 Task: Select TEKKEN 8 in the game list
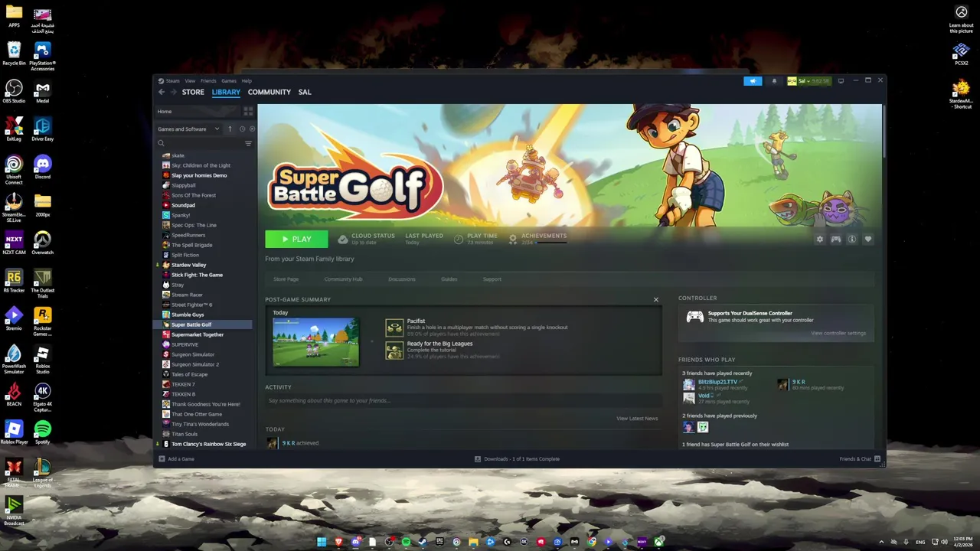coord(183,394)
